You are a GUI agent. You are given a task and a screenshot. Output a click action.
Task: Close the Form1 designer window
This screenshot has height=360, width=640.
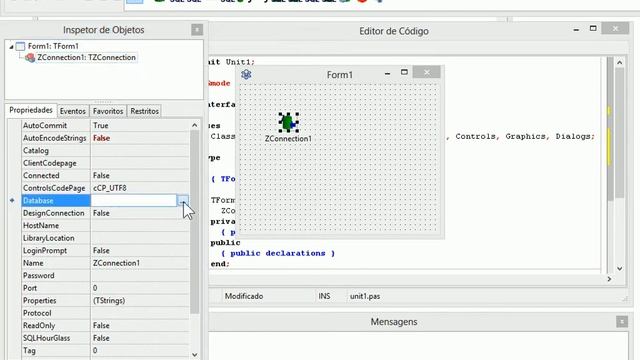coord(427,72)
